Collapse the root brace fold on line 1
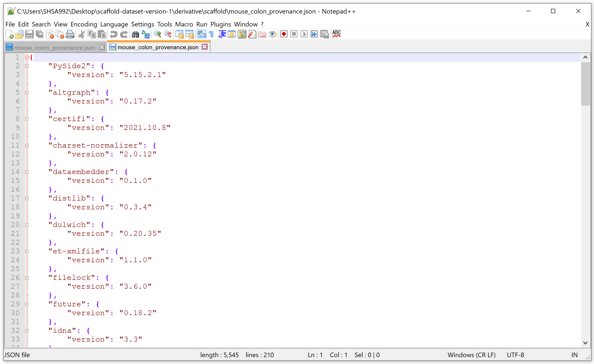 click(x=27, y=57)
